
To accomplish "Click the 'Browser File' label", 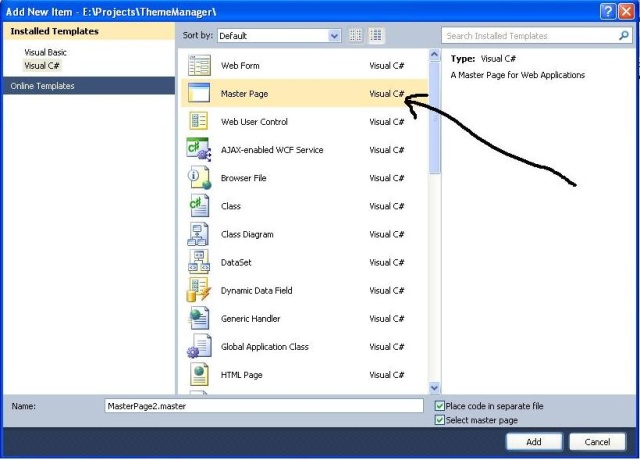I will point(243,178).
